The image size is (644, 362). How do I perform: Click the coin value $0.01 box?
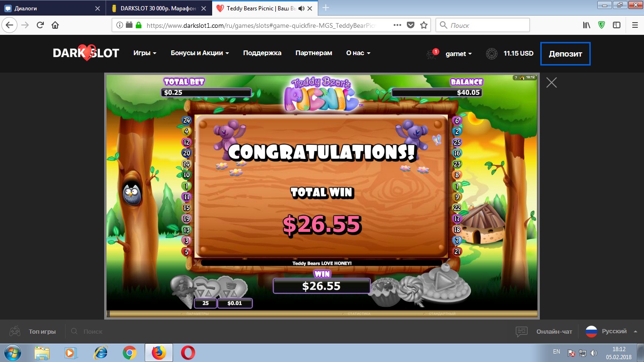point(235,303)
